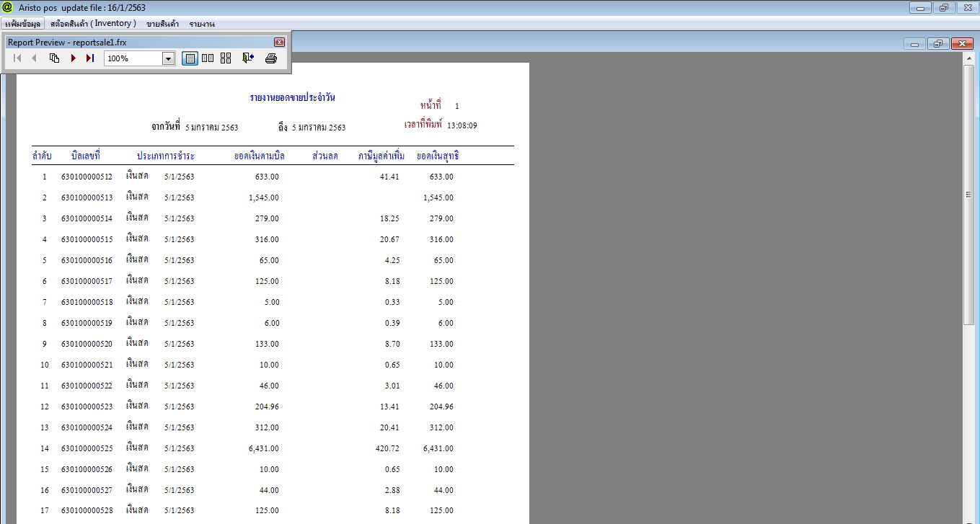The width and height of the screenshot is (980, 524).
Task: Open the ขายสินค้า menu
Action: (162, 24)
